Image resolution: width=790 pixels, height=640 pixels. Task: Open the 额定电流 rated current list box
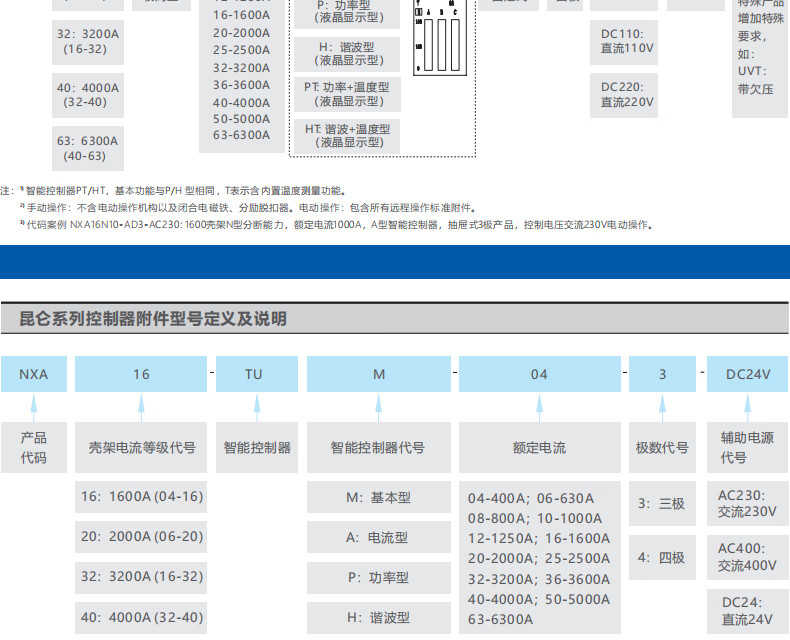(x=539, y=559)
